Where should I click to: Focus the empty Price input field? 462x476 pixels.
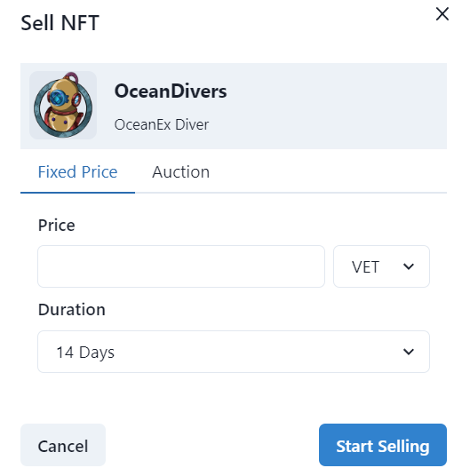181,266
